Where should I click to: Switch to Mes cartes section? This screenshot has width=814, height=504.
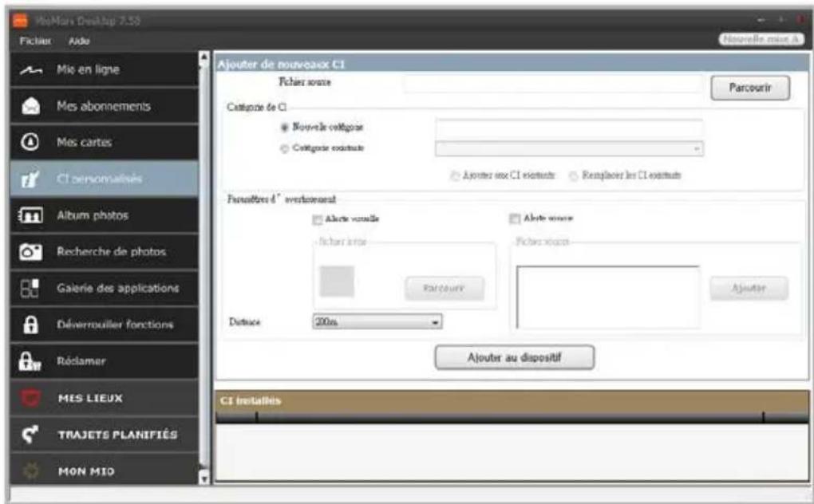104,142
